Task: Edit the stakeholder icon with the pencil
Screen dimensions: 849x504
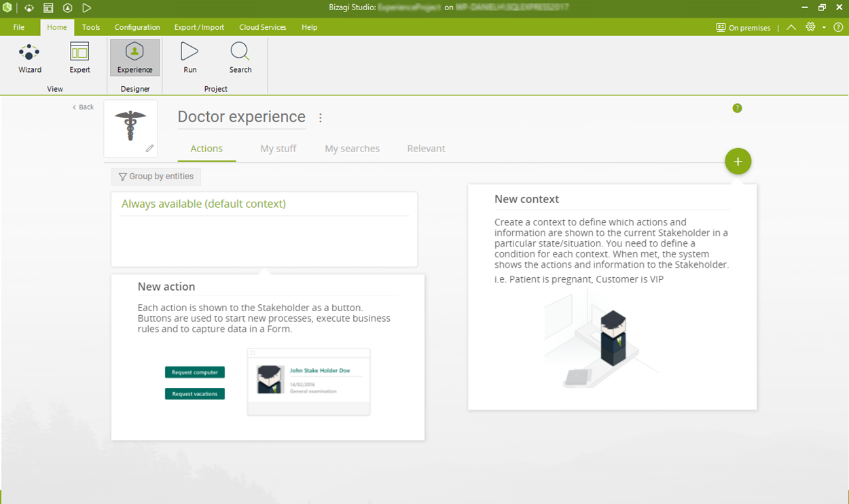Action: [149, 148]
